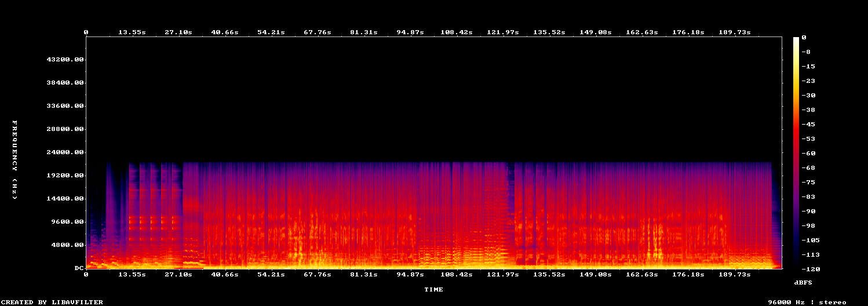The image size is (868, 306).
Task: Select the -113 dBFS scale value
Action: tap(811, 255)
